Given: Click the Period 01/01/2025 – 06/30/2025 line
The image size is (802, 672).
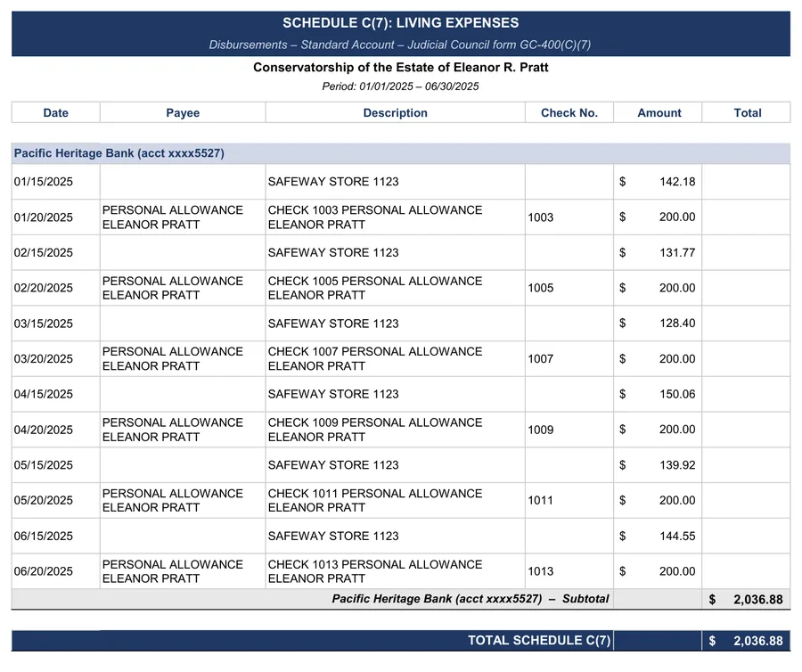Looking at the screenshot, I should click(x=400, y=86).
